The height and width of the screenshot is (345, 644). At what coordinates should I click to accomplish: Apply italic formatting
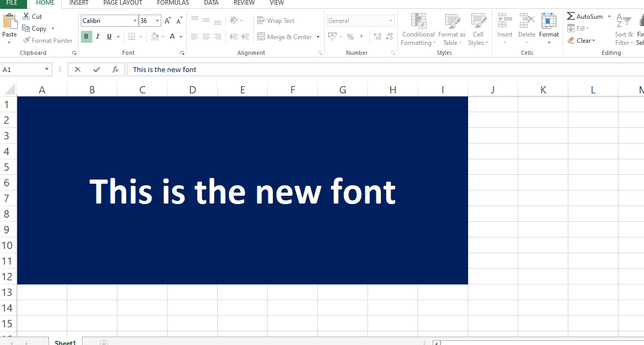point(97,37)
